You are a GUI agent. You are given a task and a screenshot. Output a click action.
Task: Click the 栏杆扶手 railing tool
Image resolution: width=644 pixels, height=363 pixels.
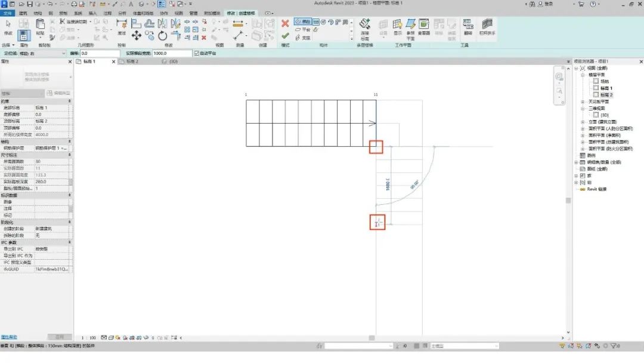pyautogui.click(x=488, y=27)
